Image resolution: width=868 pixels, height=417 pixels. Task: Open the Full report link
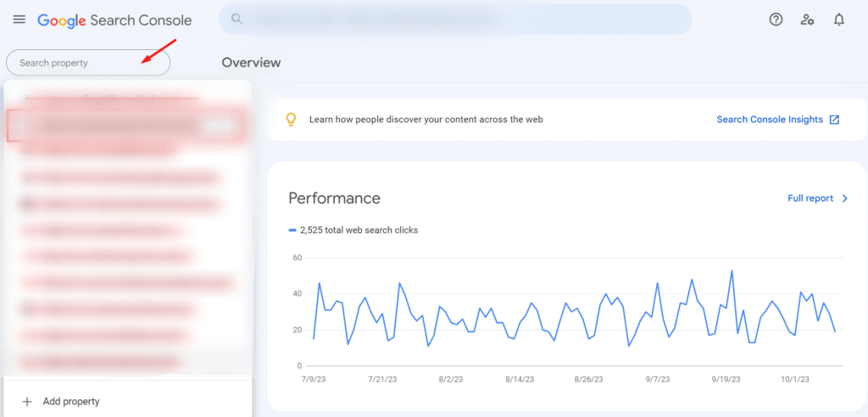click(x=810, y=198)
